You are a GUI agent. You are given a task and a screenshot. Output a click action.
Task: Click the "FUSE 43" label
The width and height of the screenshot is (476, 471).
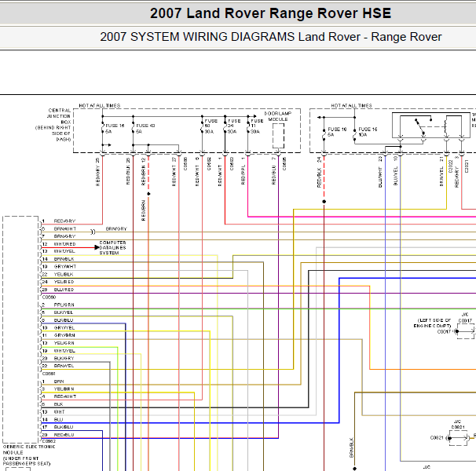[x=145, y=126]
